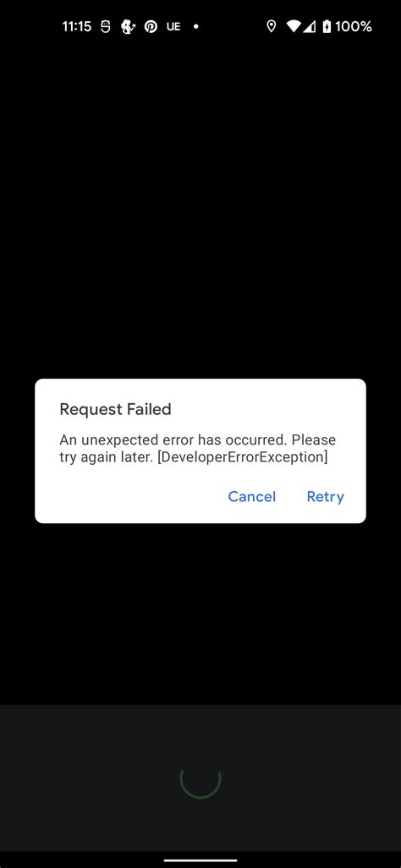Image resolution: width=401 pixels, height=868 pixels.
Task: Tap the charging battery icon
Action: [327, 26]
